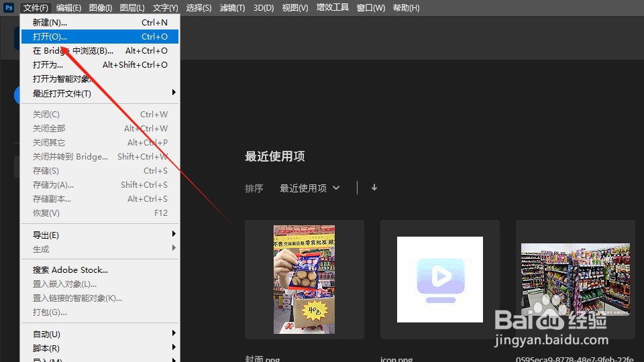Expand the 生成 submenu
Image resolution: width=644 pixels, height=362 pixels.
point(100,249)
